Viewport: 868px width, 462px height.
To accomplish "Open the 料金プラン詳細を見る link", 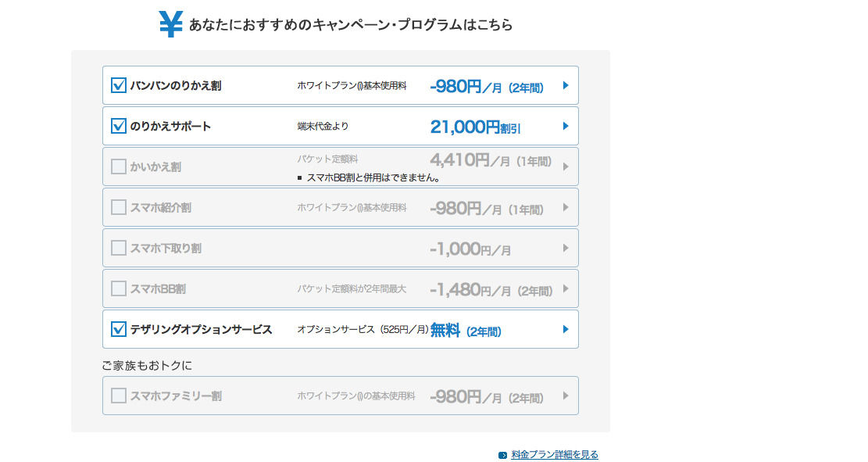I will (555, 455).
